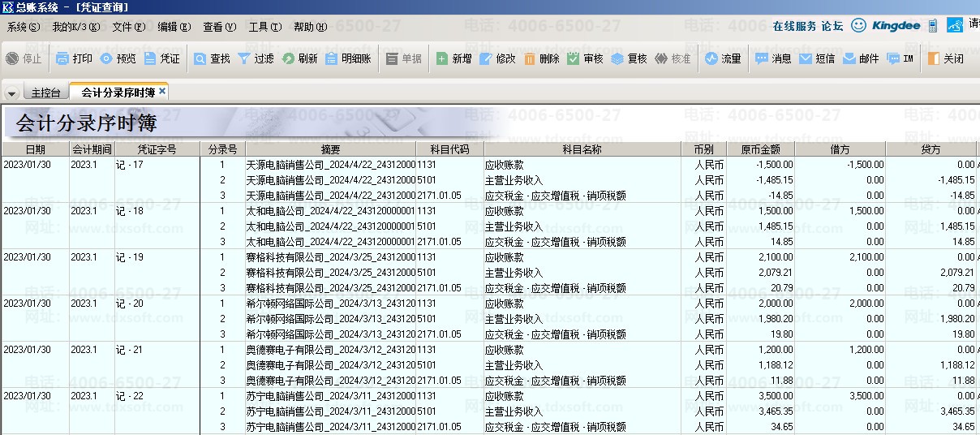
Task: Select voucher number 记 - 19
Action: (129, 257)
